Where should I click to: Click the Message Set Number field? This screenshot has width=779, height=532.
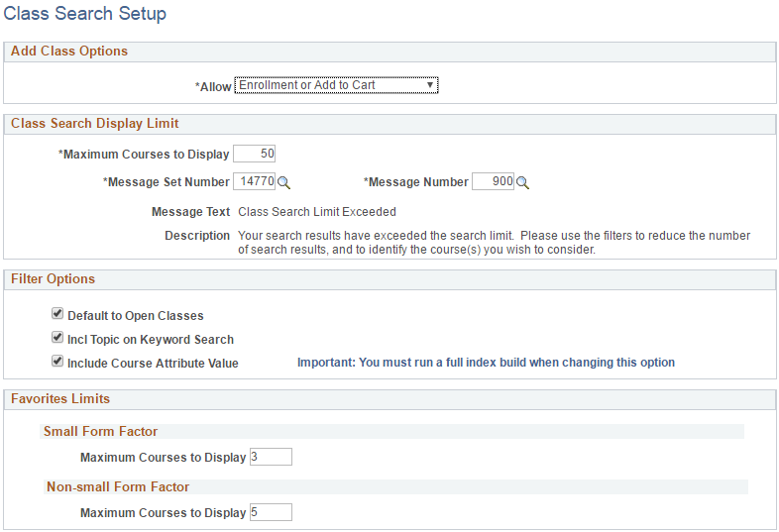click(254, 181)
